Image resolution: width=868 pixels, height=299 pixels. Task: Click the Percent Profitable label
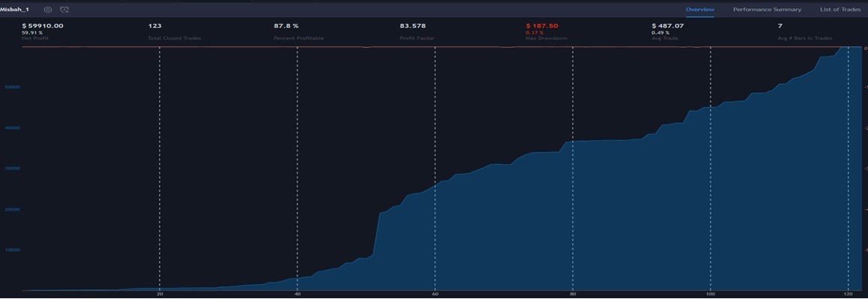click(x=298, y=38)
